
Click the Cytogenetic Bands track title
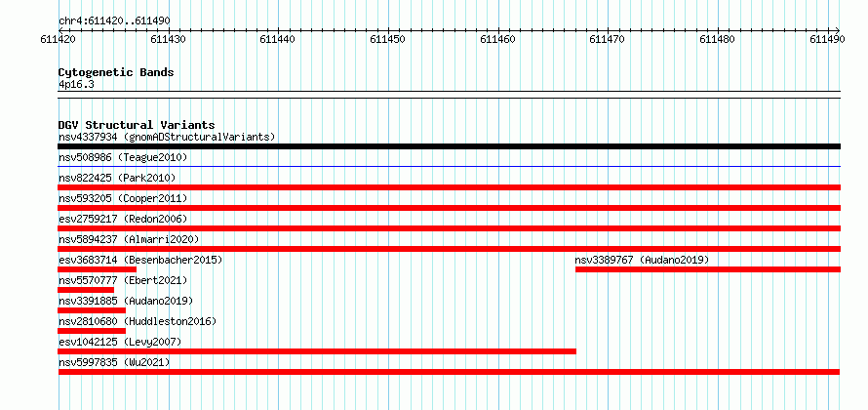(x=116, y=72)
